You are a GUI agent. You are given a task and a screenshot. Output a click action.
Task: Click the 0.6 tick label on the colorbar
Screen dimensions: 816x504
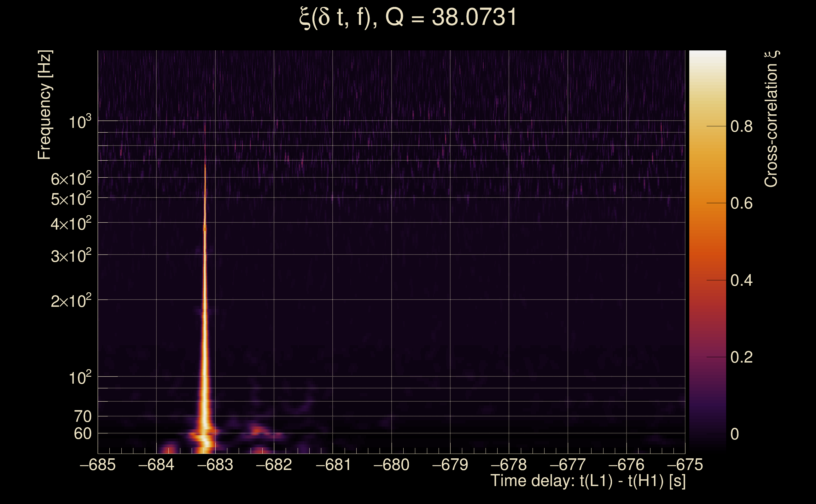741,203
